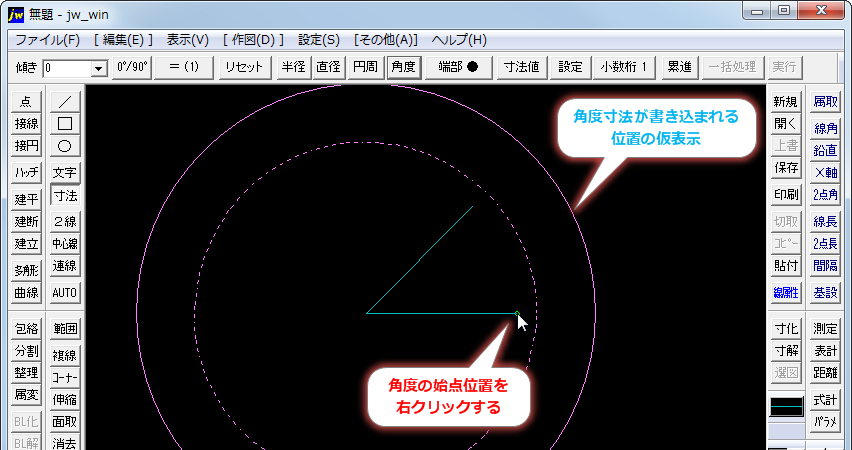Expand the 傾き angle dropdown arrow
This screenshot has height=450, width=852.
tap(98, 68)
